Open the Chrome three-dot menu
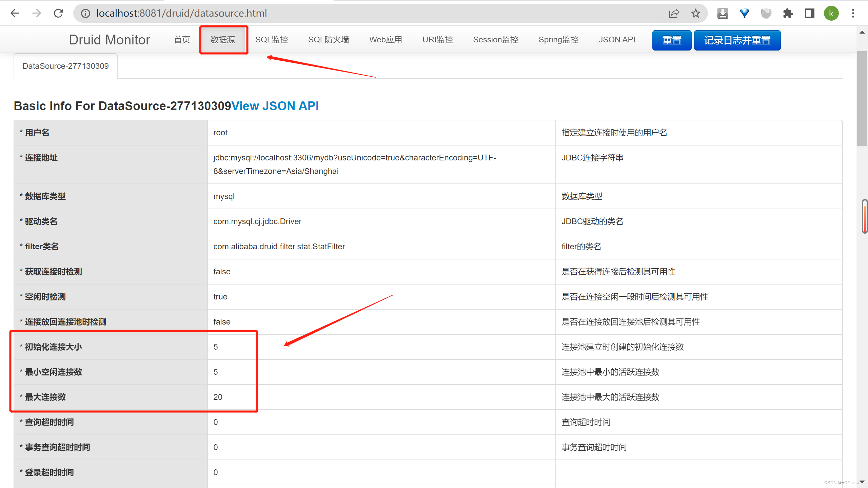The height and width of the screenshot is (488, 868). click(853, 13)
